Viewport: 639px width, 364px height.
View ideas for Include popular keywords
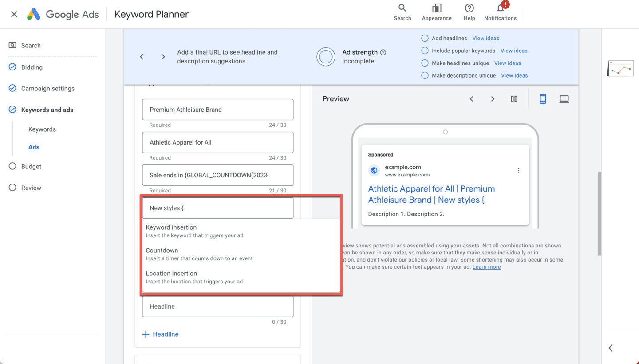point(514,51)
